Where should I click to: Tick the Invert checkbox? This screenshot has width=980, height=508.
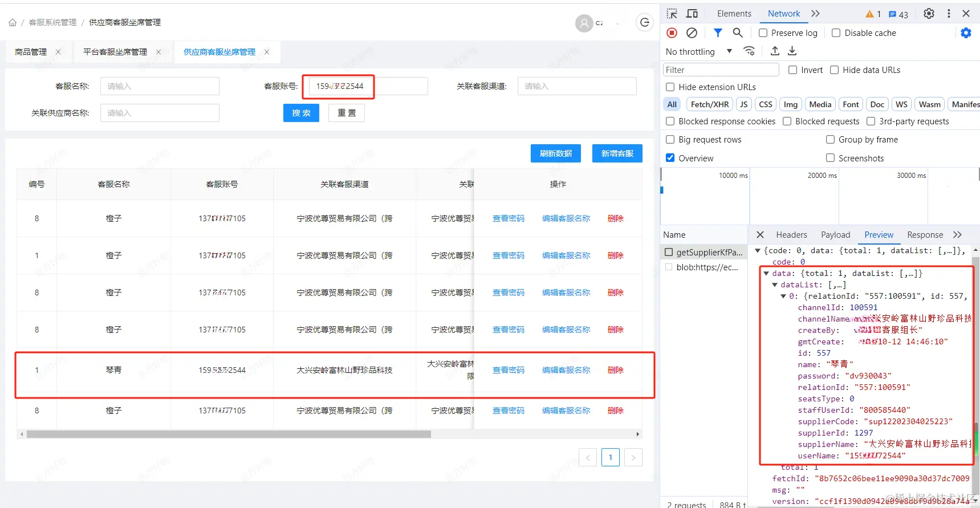point(792,70)
